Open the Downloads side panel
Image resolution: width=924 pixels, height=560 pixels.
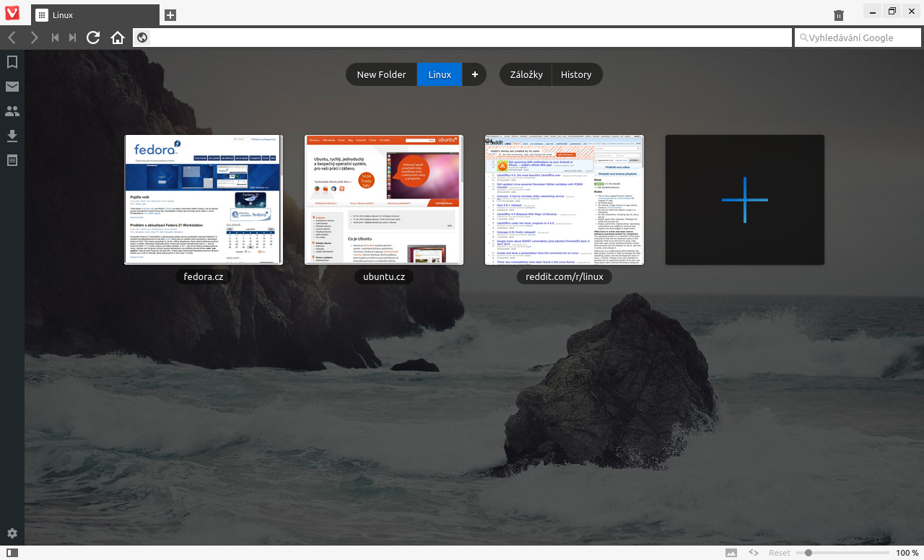pyautogui.click(x=12, y=136)
